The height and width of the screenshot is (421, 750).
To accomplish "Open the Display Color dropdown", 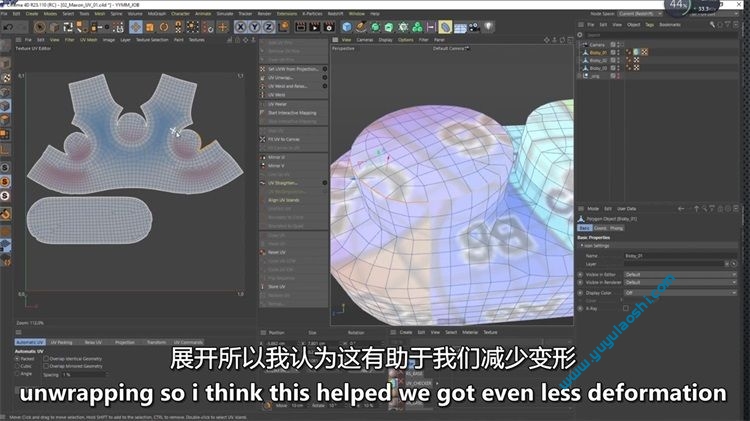I will [680, 292].
